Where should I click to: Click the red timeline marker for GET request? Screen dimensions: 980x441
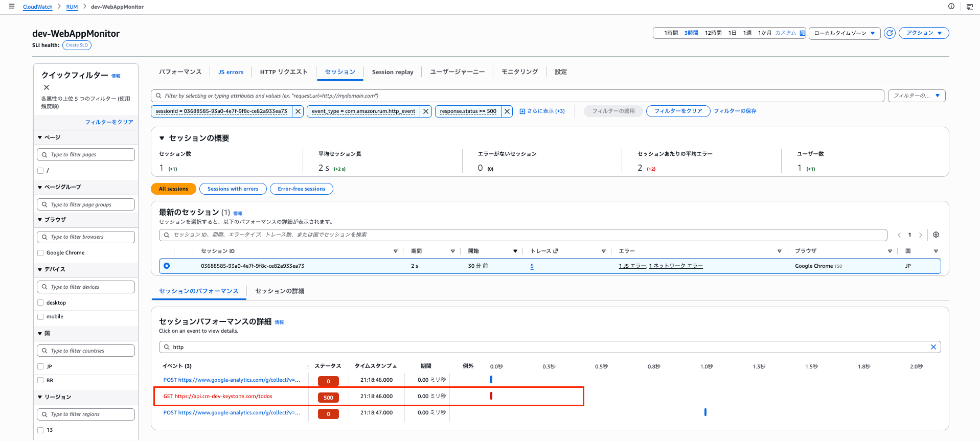pos(491,396)
